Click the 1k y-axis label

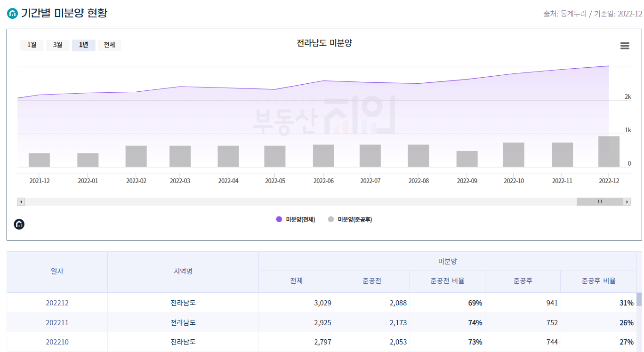coord(628,130)
